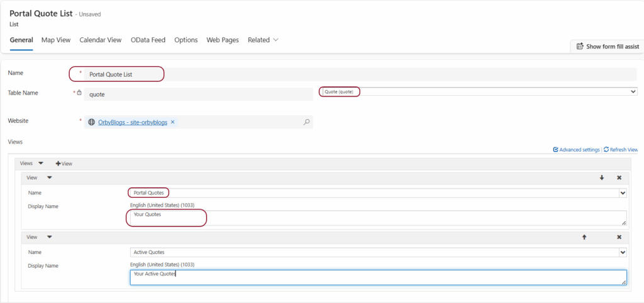Open the General tab
Screen dimensions: 644x303
(x=21, y=40)
